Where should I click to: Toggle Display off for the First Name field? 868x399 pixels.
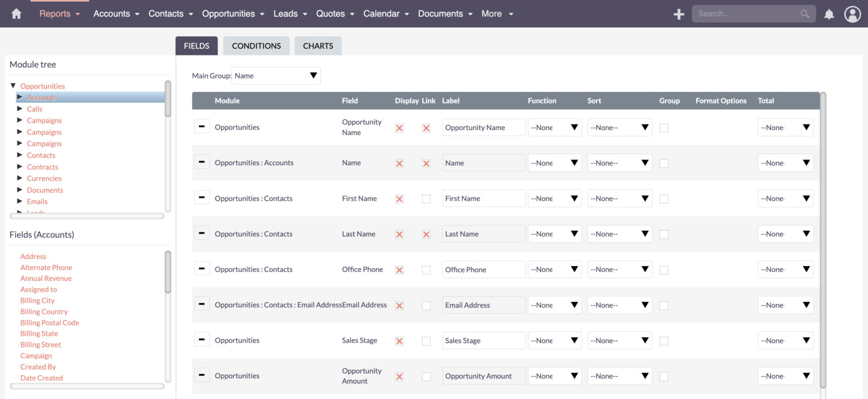(399, 199)
